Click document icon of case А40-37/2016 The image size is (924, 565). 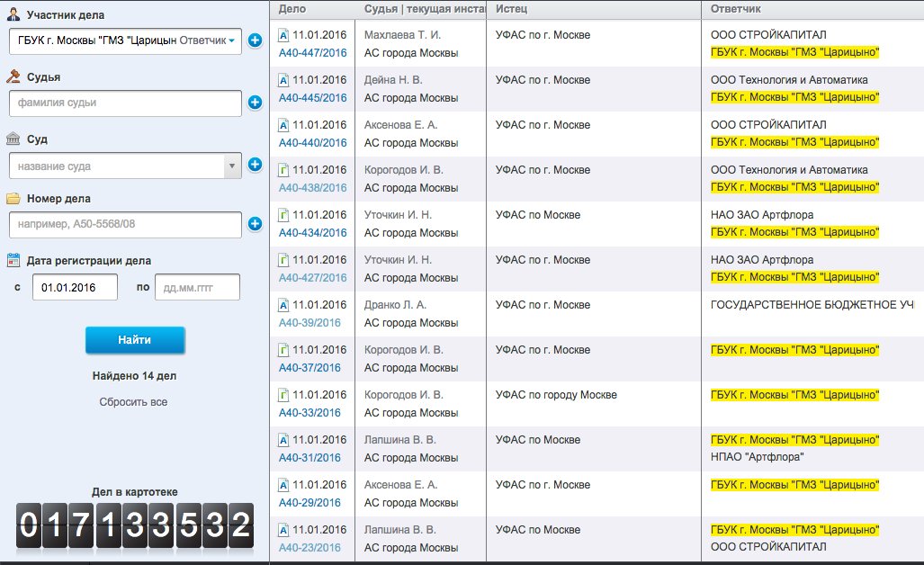coord(283,350)
